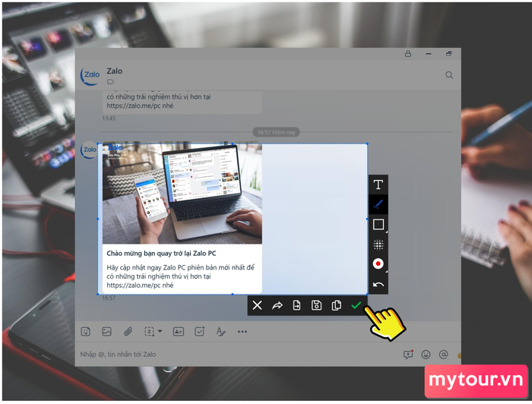The width and height of the screenshot is (532, 404).
Task: Click the send image icon
Action: 107,331
